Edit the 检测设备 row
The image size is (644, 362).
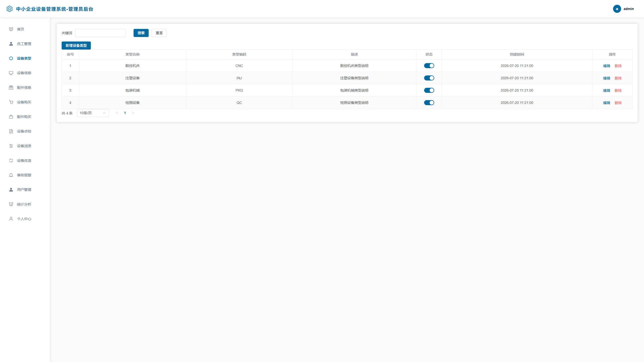tap(607, 103)
